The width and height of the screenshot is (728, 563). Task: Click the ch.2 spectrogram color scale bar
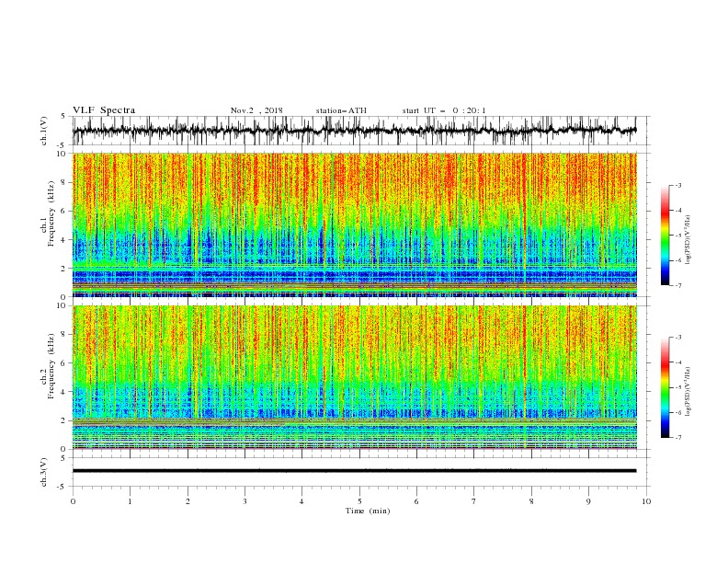tap(665, 387)
